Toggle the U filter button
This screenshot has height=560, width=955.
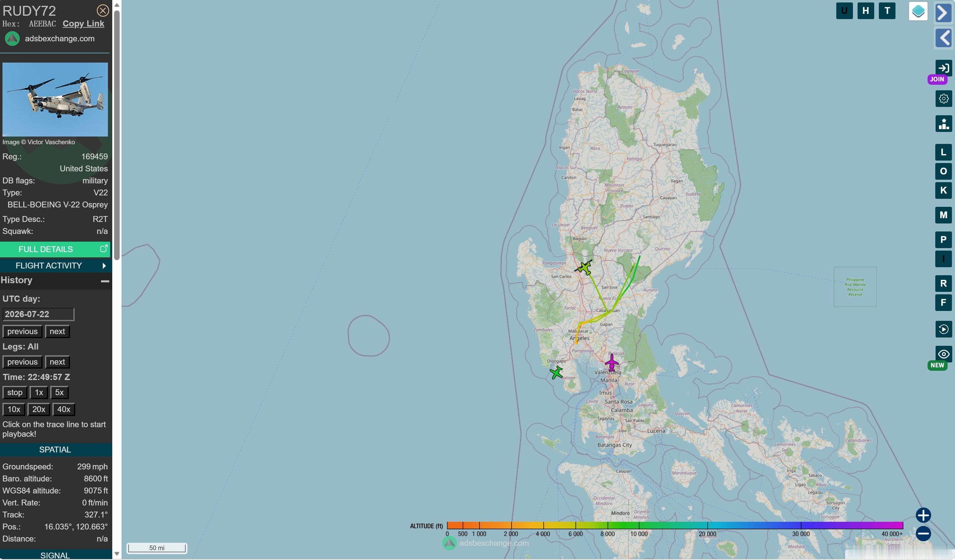click(x=844, y=10)
